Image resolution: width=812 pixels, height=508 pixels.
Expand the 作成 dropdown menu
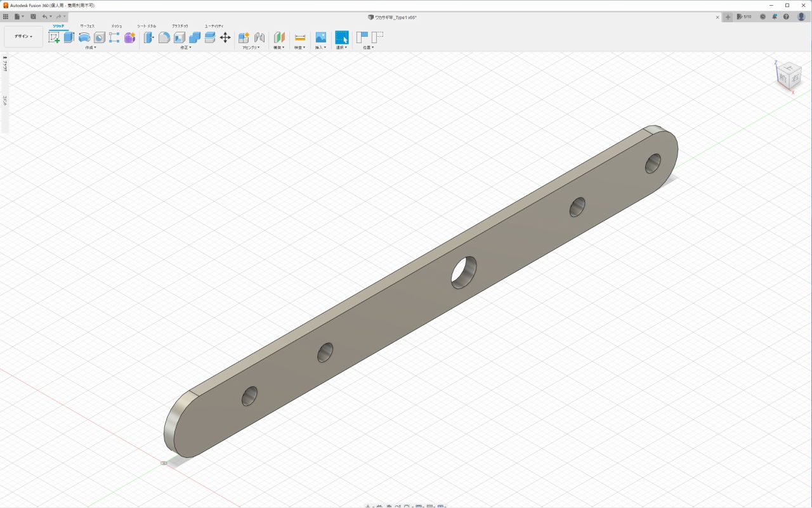pyautogui.click(x=91, y=48)
